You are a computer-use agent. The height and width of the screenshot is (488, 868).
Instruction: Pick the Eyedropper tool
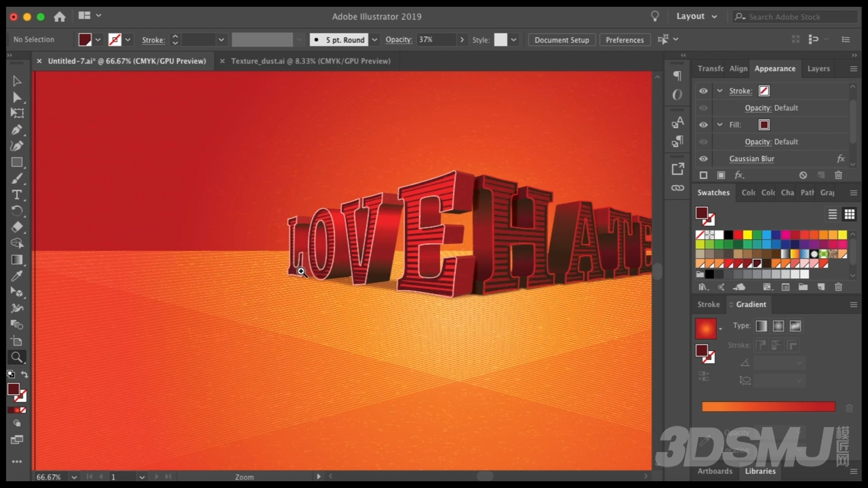[x=17, y=276]
